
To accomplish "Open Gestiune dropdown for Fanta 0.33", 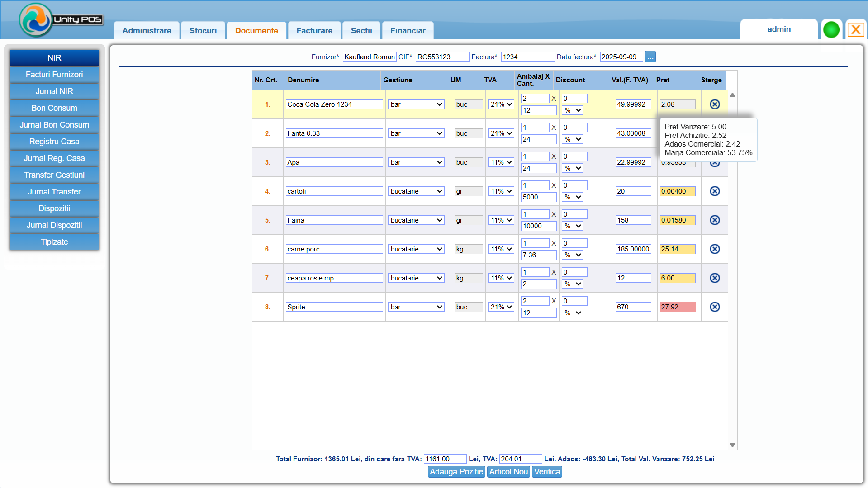I will (416, 133).
